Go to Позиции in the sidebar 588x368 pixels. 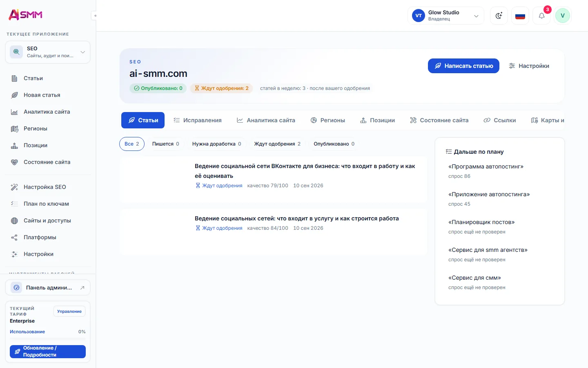[48, 145]
